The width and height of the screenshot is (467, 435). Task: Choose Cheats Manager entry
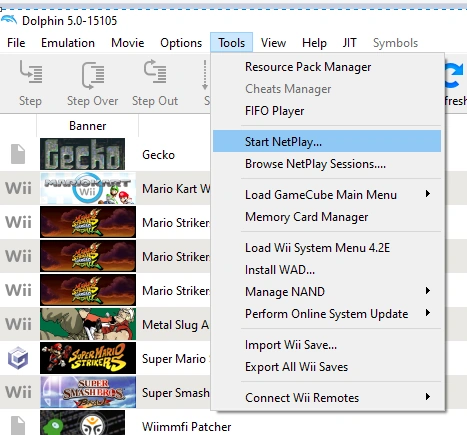pyautogui.click(x=327, y=89)
